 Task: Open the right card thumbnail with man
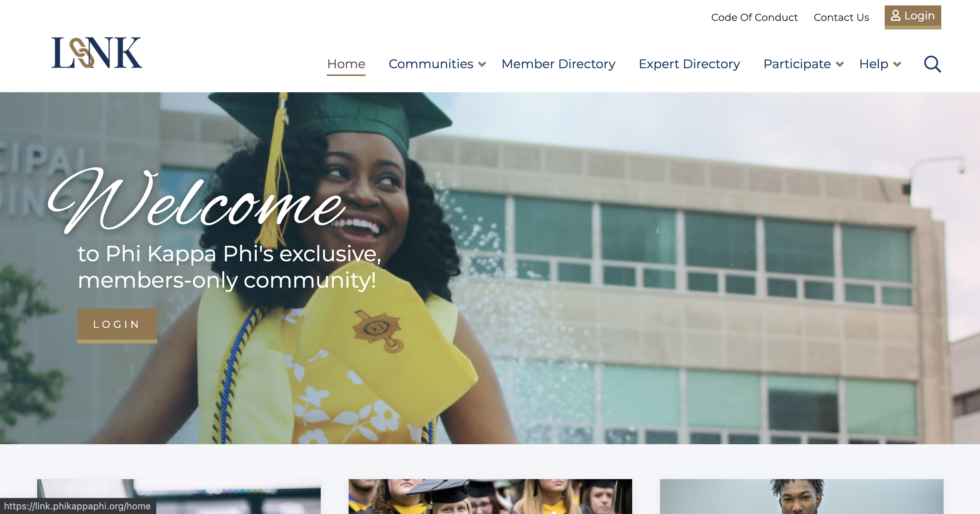801,496
